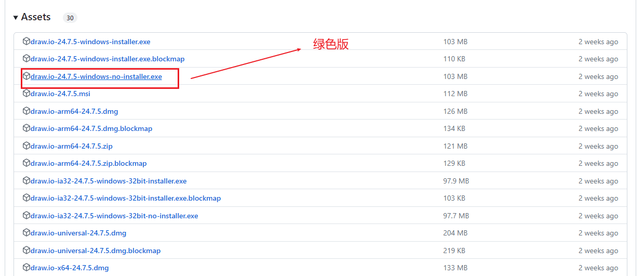
Task: Click '2 weeks ago' for windows-installer.exe
Action: pos(598,42)
